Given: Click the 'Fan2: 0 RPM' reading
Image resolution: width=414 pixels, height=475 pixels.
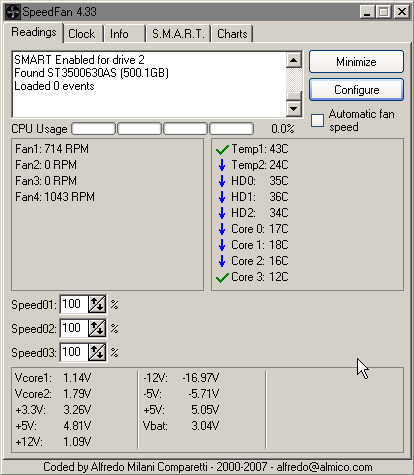Looking at the screenshot, I should [x=46, y=165].
